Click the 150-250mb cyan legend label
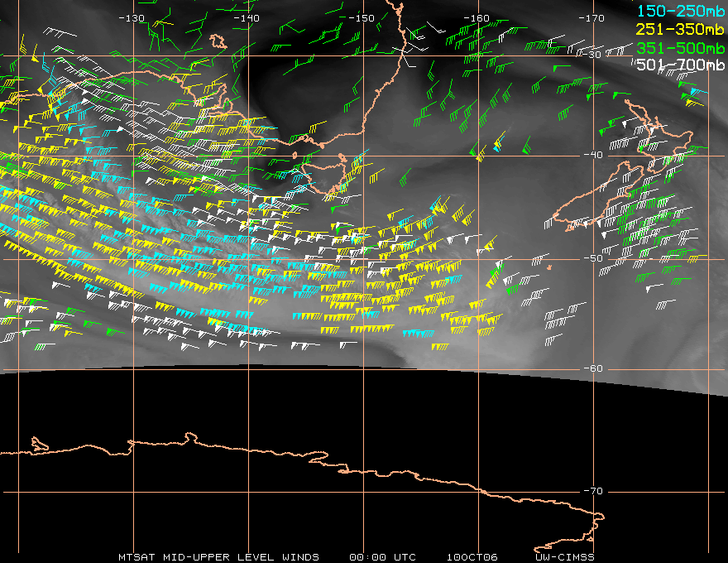 [681, 11]
